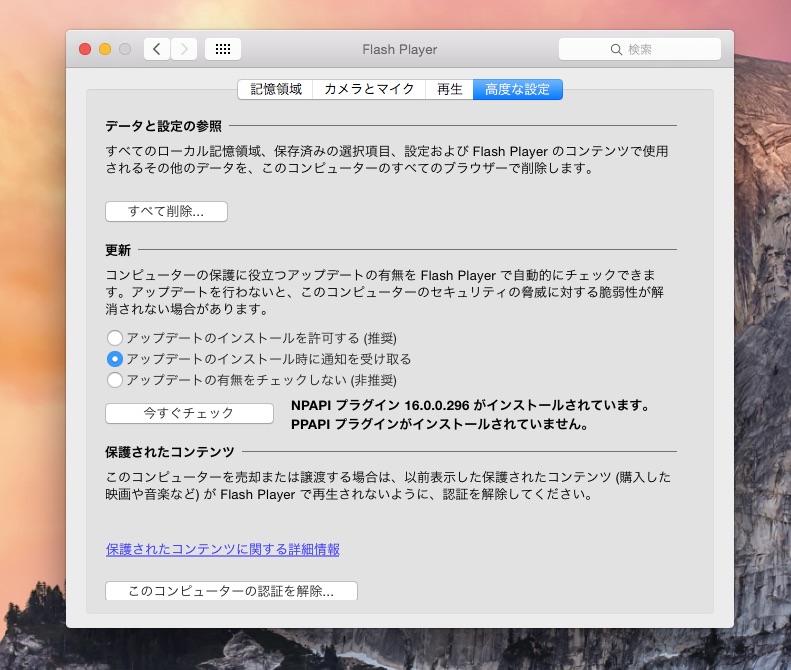Click the 今すぐチェック button
Image resolution: width=791 pixels, height=670 pixels.
pyautogui.click(x=189, y=413)
